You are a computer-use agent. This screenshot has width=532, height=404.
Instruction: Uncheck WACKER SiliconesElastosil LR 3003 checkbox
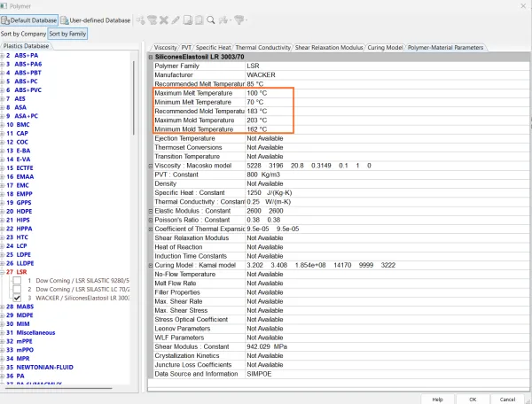[17, 298]
